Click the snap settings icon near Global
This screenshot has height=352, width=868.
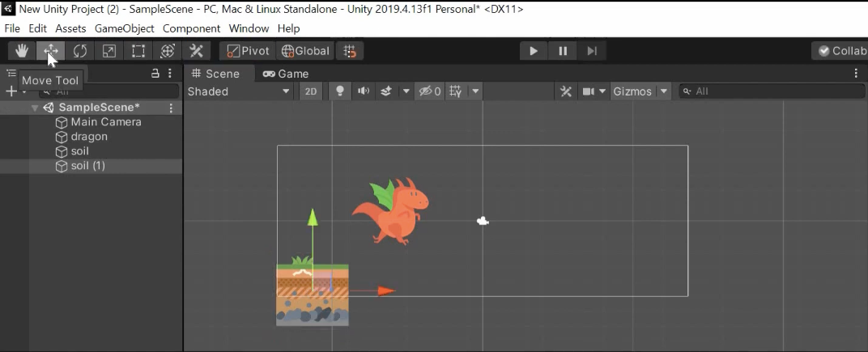350,51
